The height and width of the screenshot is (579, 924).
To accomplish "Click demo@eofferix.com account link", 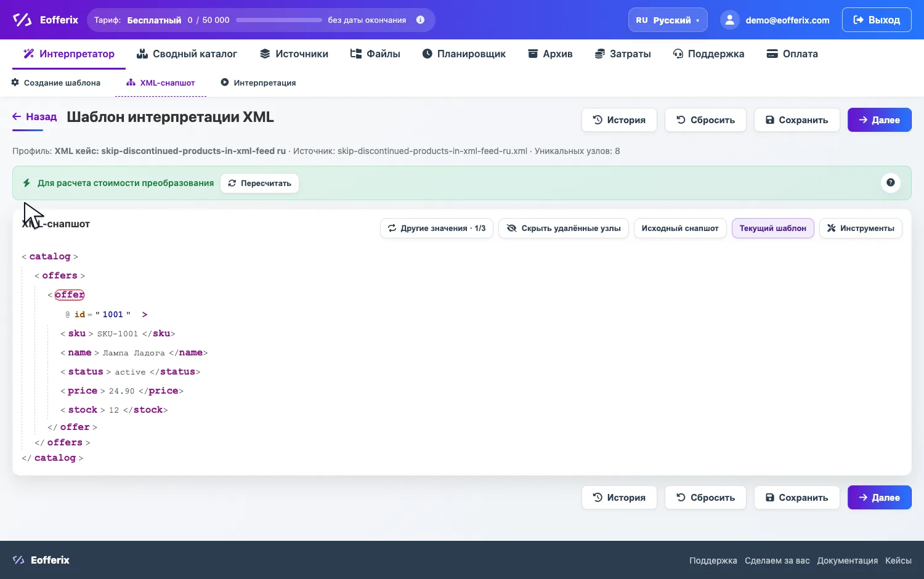I will [x=787, y=20].
